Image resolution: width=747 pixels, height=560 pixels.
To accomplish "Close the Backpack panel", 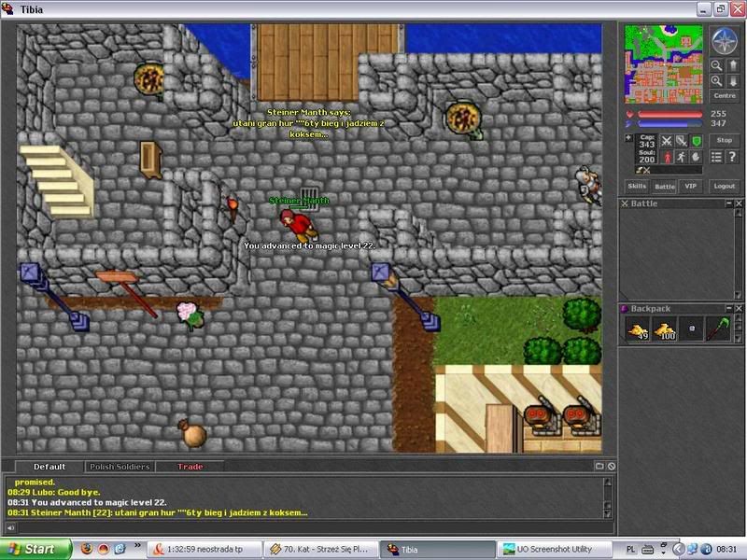I will (739, 309).
